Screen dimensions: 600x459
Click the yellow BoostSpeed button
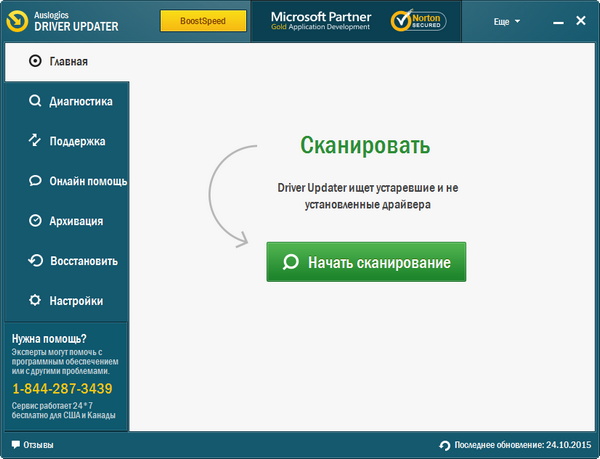pyautogui.click(x=204, y=21)
